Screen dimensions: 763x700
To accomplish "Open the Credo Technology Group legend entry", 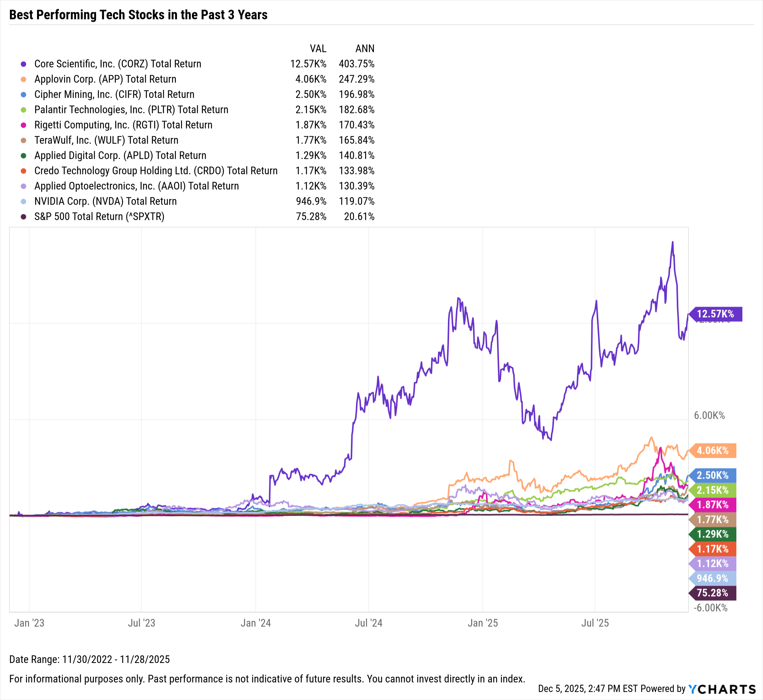I will pos(156,171).
